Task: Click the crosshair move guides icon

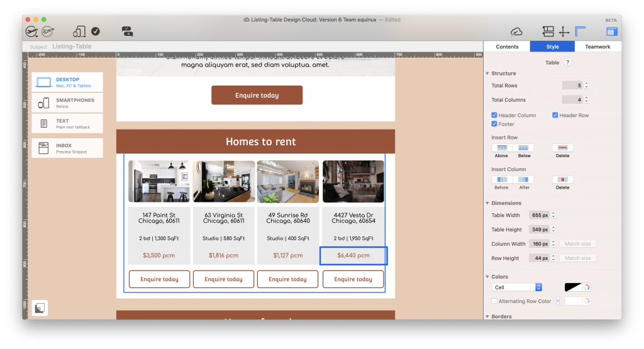Action: coord(564,31)
